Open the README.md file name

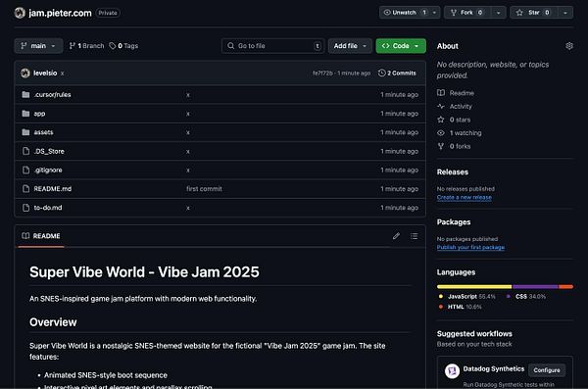[x=53, y=189]
